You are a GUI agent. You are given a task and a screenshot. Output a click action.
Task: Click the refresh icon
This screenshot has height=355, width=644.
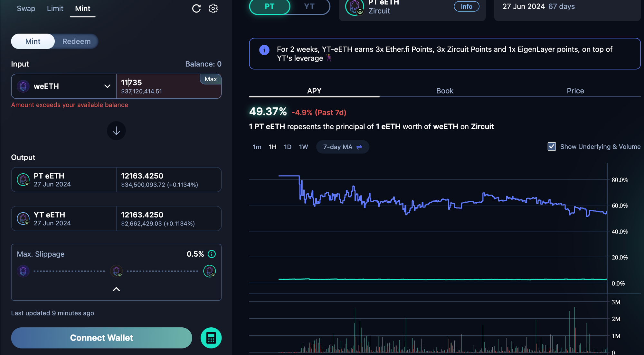pyautogui.click(x=196, y=9)
